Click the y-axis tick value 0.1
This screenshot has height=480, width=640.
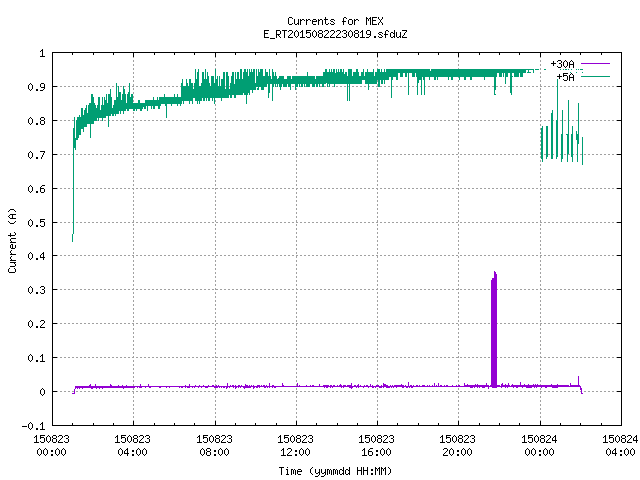pos(36,358)
